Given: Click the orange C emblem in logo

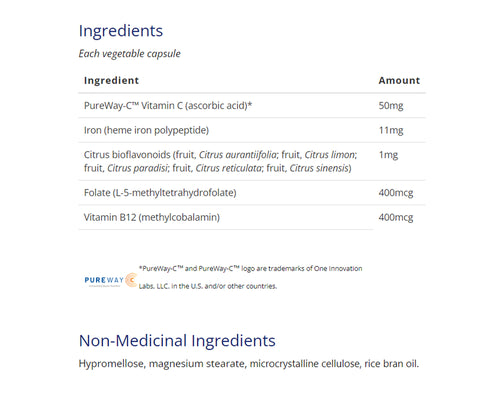Looking at the screenshot, I should click(131, 280).
